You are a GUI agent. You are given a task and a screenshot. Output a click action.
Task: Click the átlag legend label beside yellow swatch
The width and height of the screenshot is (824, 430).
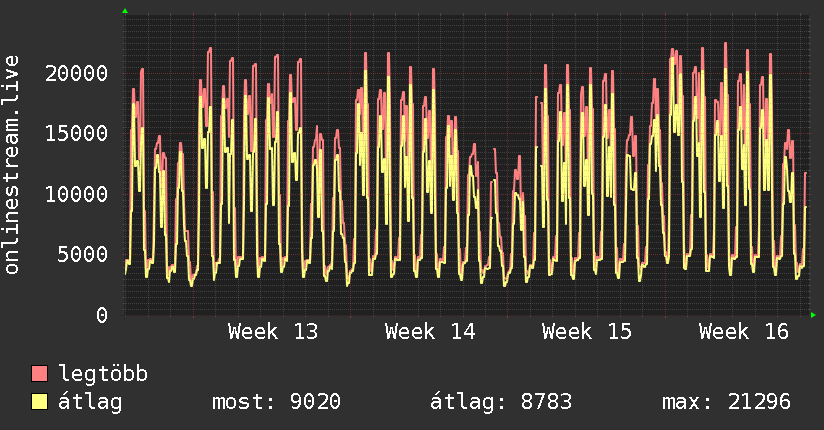[x=90, y=402]
